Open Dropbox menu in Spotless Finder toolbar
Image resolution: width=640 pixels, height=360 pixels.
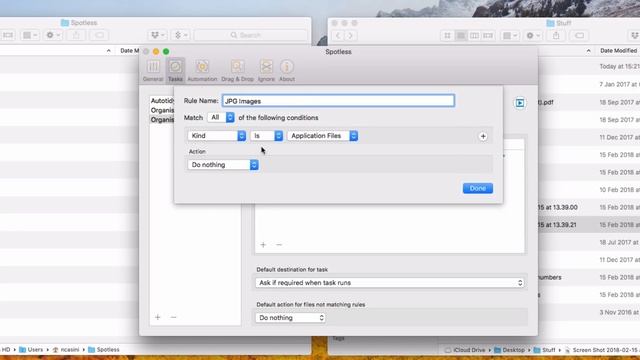click(158, 35)
